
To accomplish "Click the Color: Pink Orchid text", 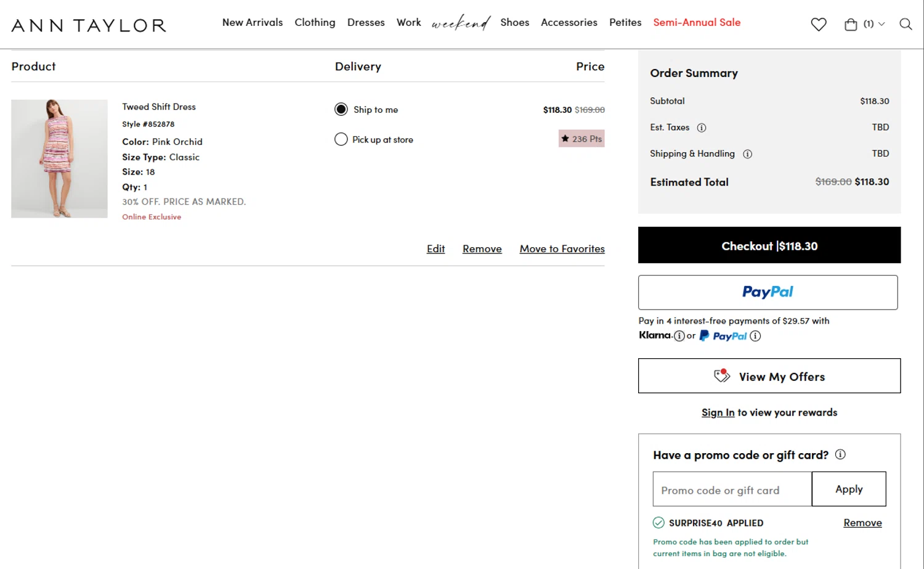I will tap(162, 142).
